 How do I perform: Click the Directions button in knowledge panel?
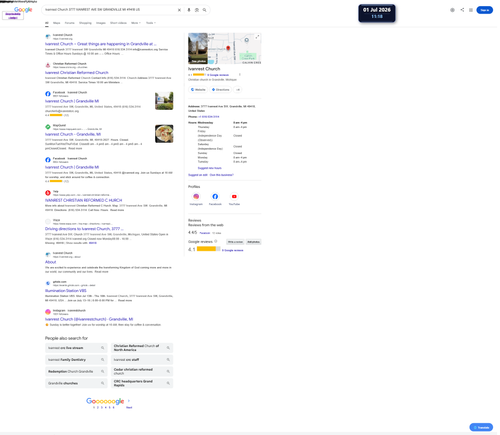[221, 90]
